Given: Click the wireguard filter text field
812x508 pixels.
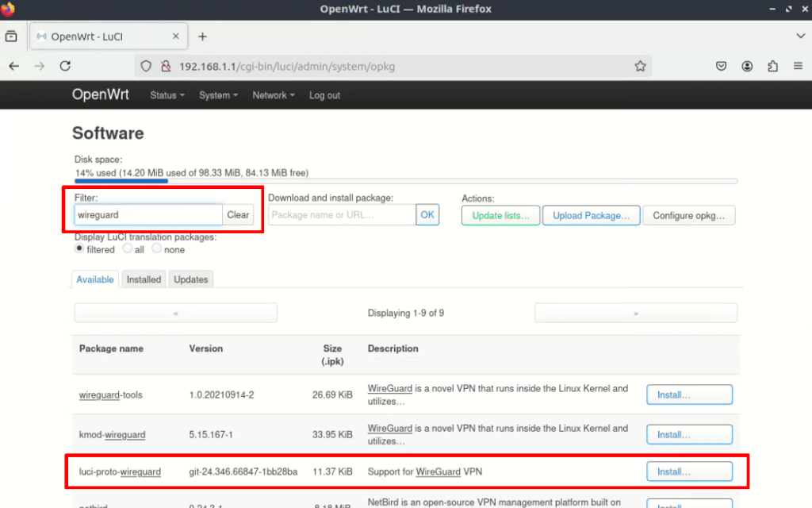Looking at the screenshot, I should (148, 214).
